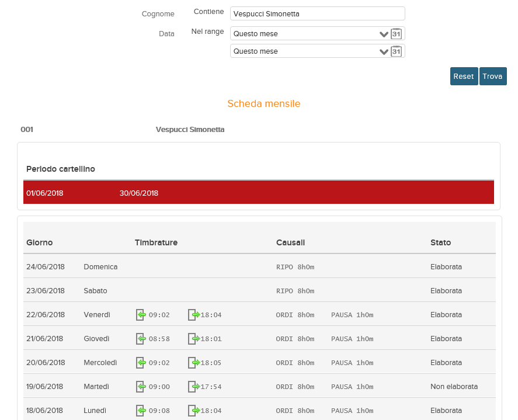Click entry stamp icon at 09:00 Martedì
518x420 pixels.
pyautogui.click(x=141, y=387)
